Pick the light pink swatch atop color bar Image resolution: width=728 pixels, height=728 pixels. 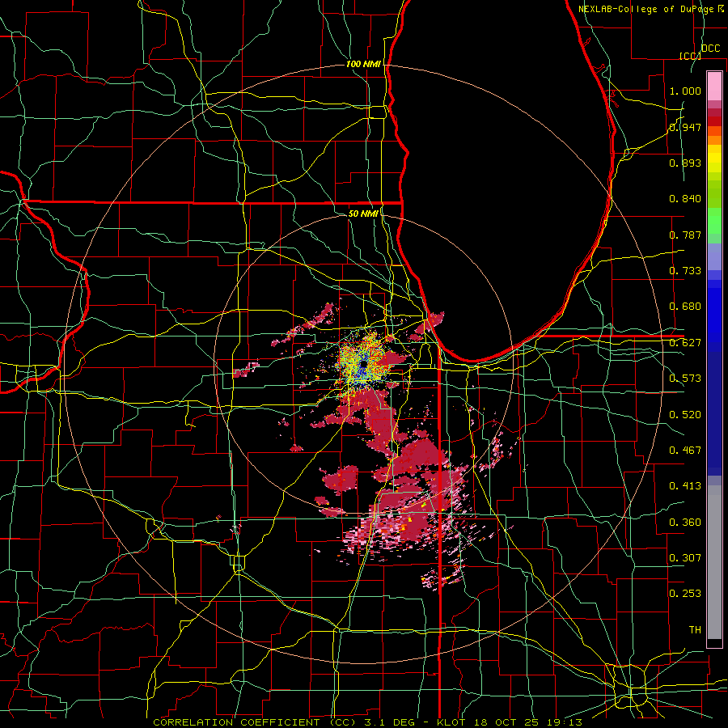tap(714, 87)
